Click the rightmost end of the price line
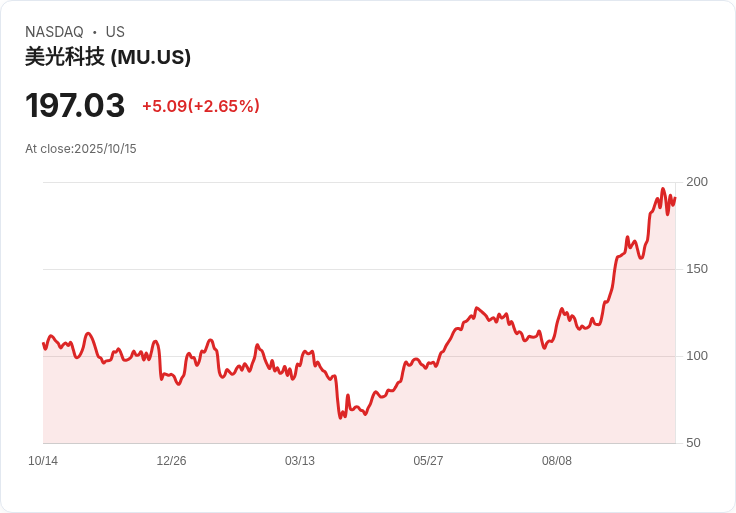 tap(675, 198)
